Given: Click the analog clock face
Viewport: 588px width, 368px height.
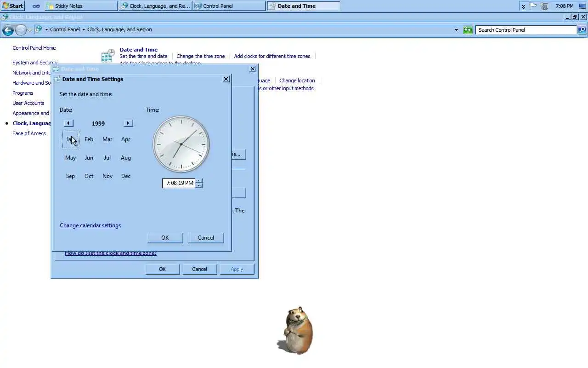Looking at the screenshot, I should tap(181, 144).
